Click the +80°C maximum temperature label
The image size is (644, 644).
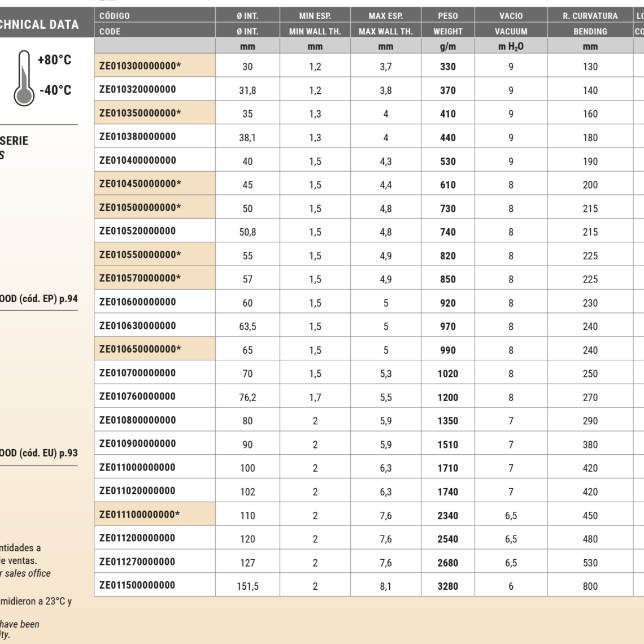click(x=54, y=60)
